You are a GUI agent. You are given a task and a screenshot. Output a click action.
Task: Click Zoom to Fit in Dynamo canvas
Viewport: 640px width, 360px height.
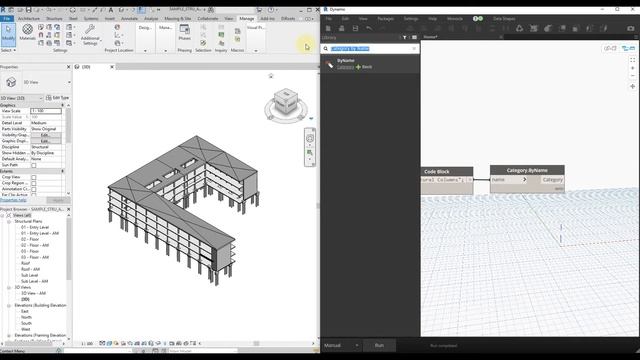click(633, 60)
